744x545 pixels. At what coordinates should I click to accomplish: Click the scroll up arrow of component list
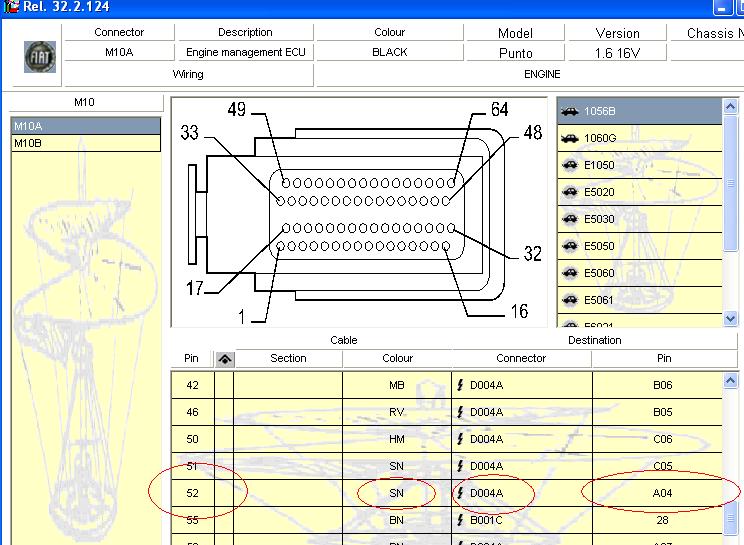(x=730, y=107)
